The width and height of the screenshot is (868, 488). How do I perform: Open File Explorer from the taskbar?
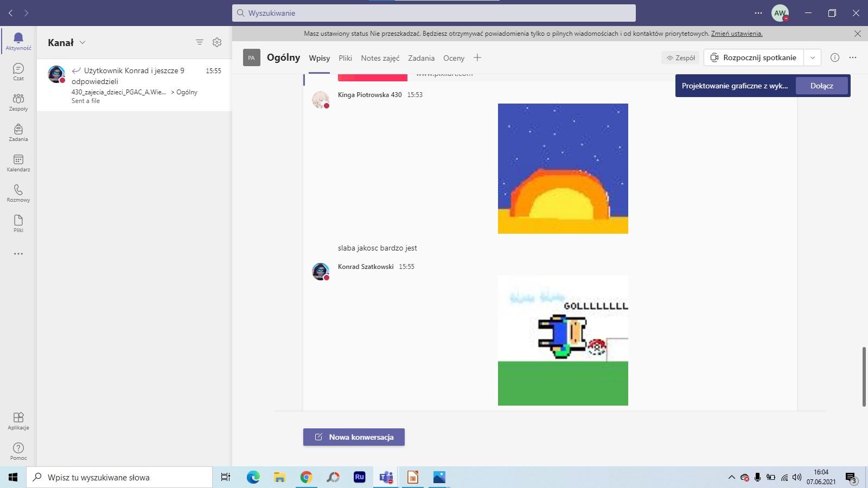279,477
